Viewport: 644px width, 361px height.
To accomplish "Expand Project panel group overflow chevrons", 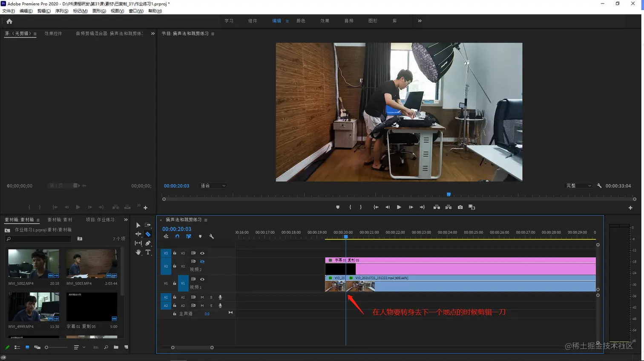I will coord(126,220).
